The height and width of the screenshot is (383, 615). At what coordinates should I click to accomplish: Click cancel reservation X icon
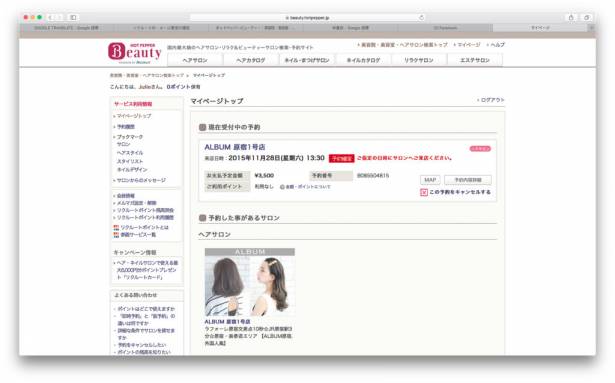point(424,192)
